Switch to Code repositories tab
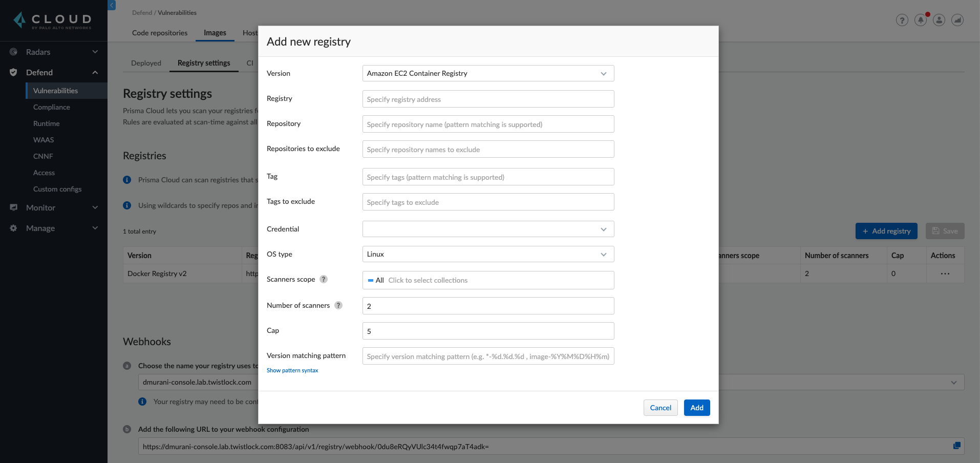The height and width of the screenshot is (463, 980). coord(160,33)
